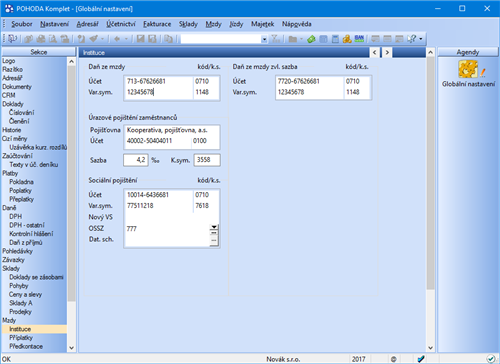
Task: Click the tag pointer toolbar icon
Action: click(x=94, y=39)
